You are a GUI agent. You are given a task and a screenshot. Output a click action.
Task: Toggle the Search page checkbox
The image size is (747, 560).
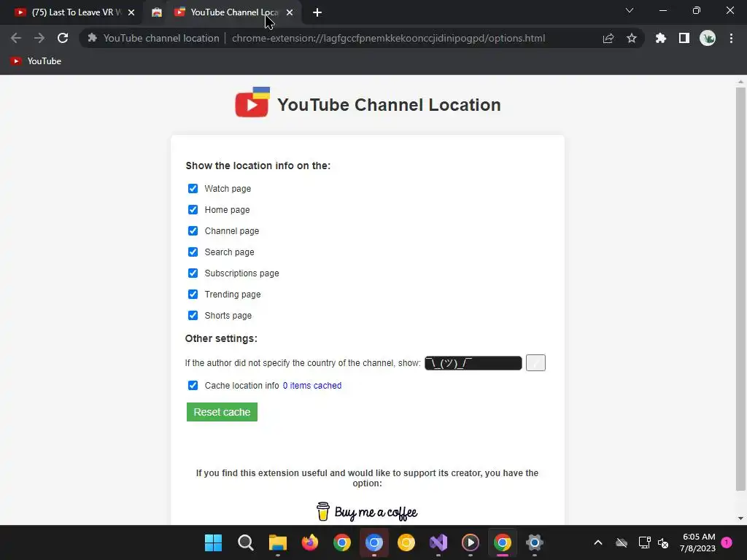193,252
